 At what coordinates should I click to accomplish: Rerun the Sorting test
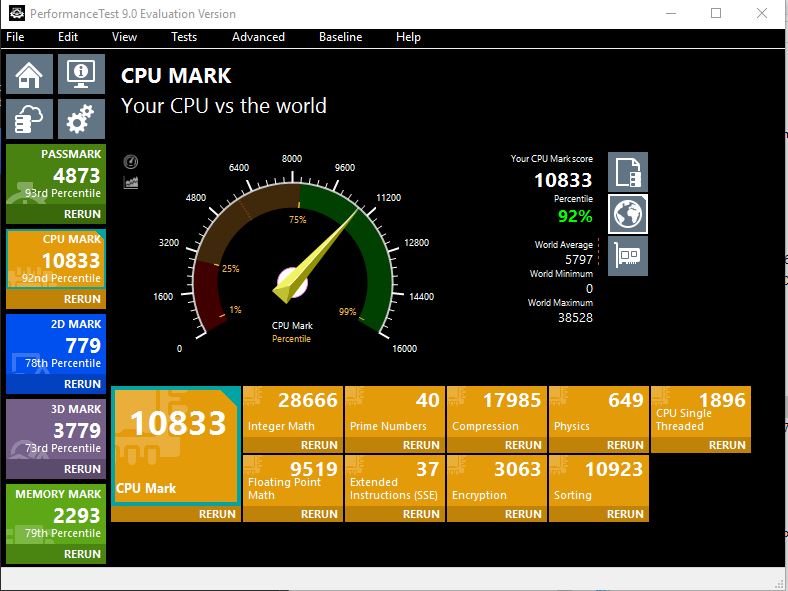pos(625,514)
